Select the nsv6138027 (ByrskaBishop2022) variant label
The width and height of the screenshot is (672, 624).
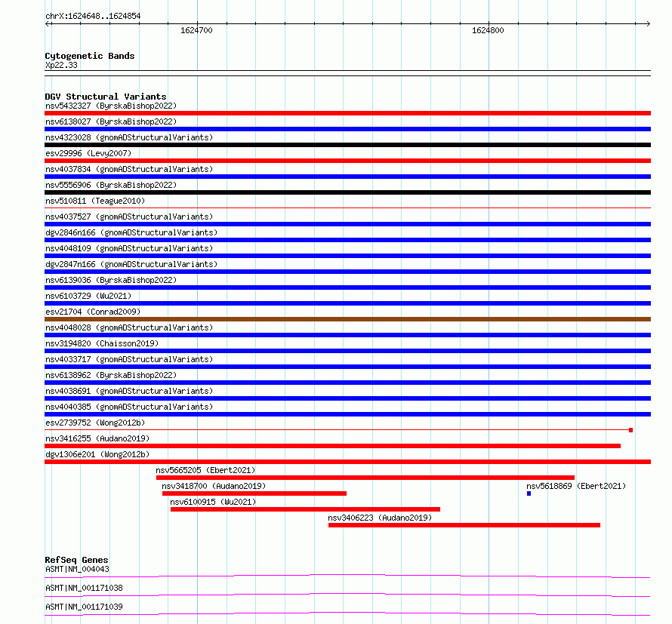pos(111,121)
